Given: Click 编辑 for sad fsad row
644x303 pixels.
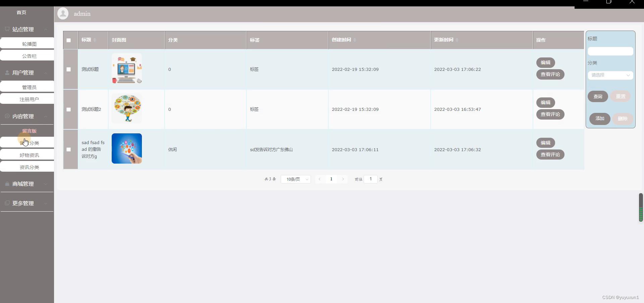Looking at the screenshot, I should tap(546, 143).
